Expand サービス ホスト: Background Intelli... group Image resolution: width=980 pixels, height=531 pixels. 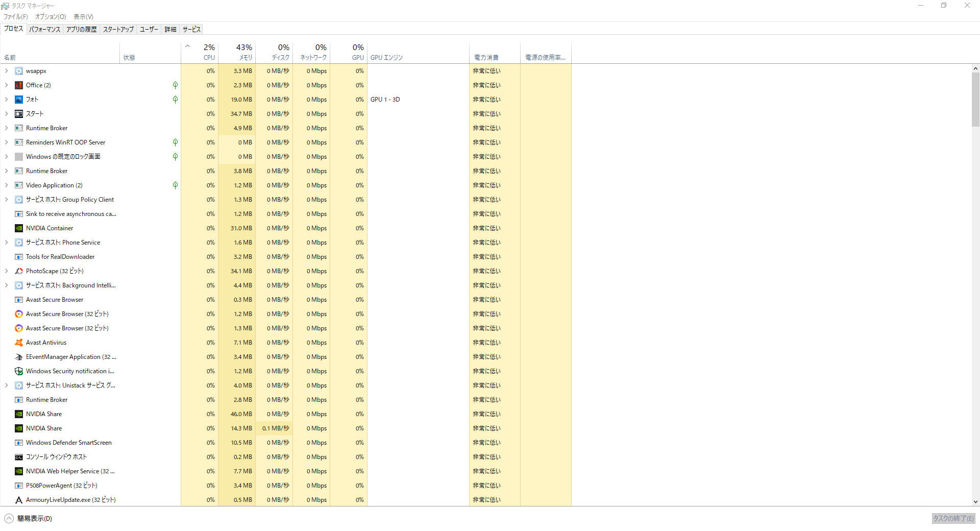coord(6,285)
